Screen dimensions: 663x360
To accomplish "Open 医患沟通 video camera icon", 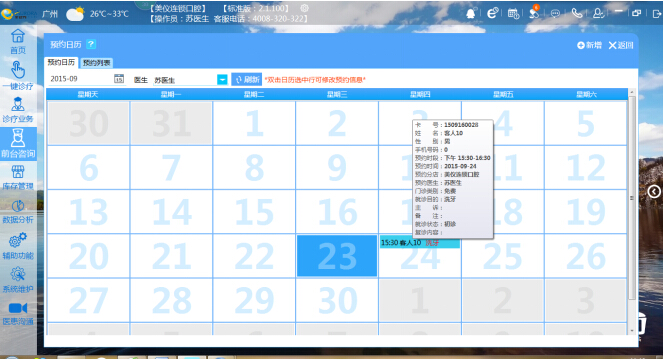I will pos(18,308).
